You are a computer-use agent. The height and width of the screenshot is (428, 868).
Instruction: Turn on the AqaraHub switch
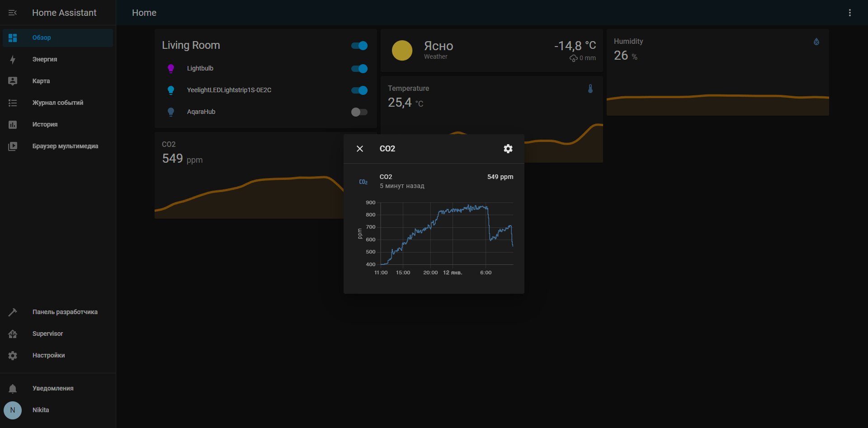pyautogui.click(x=359, y=112)
